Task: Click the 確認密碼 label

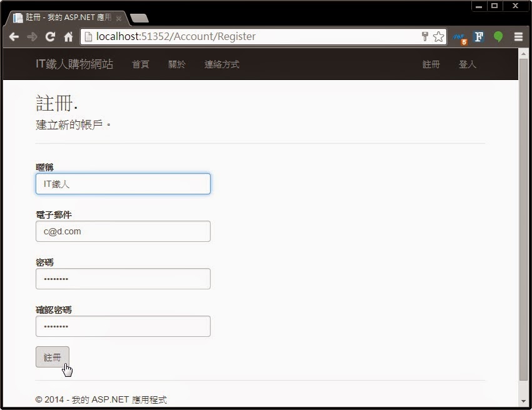Action: pos(54,309)
